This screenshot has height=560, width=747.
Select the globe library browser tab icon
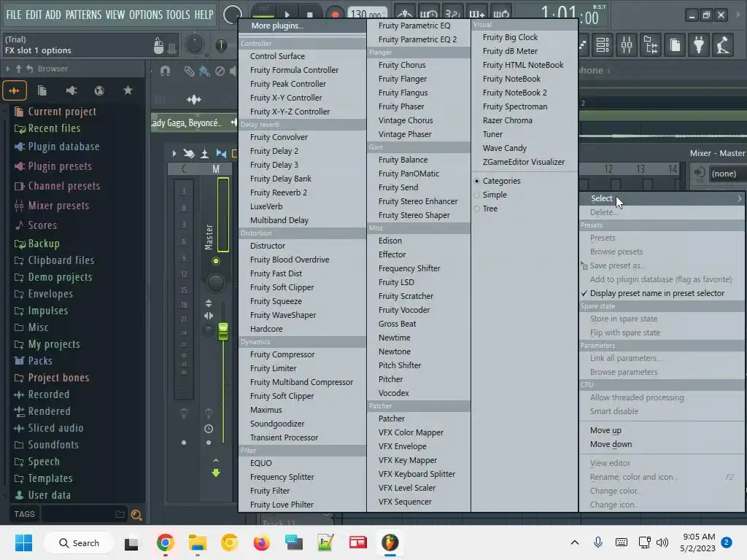point(99,90)
